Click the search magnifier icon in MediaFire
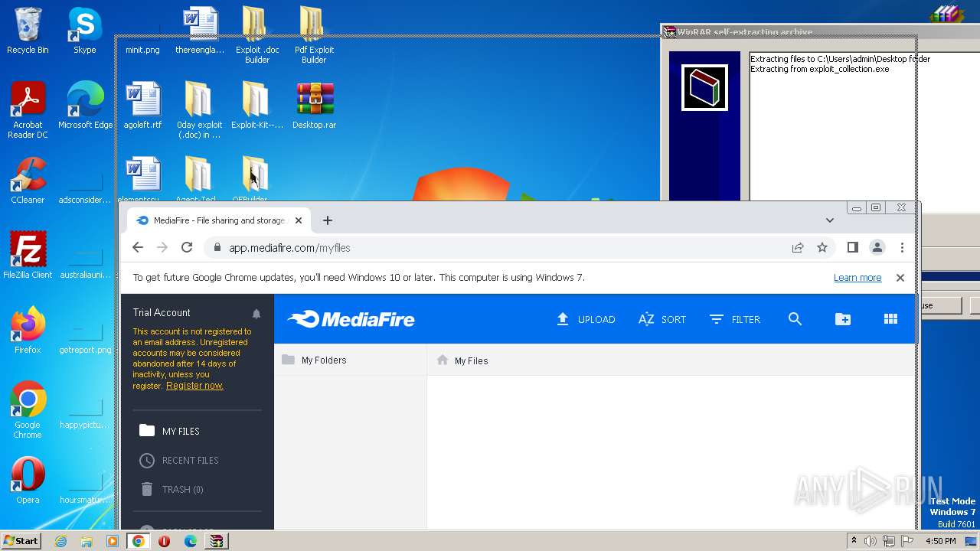The height and width of the screenshot is (551, 980). 795,319
